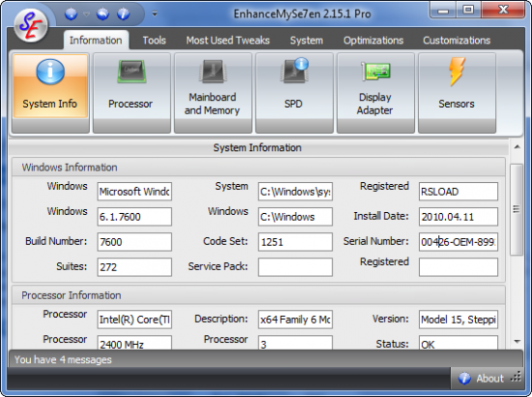Click the window resize grip in status bar
This screenshot has height=397, width=532.
517,377
